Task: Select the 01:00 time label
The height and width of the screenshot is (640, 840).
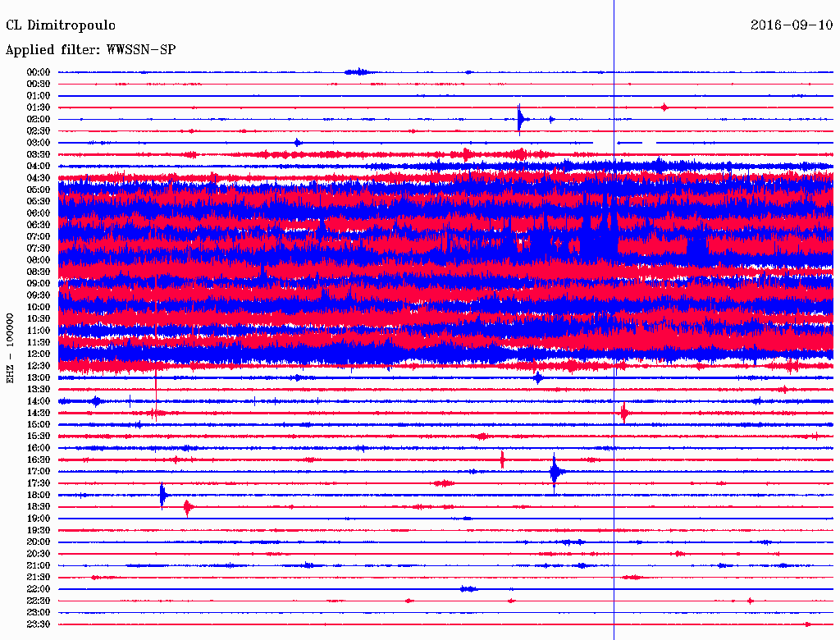Action: click(x=39, y=96)
